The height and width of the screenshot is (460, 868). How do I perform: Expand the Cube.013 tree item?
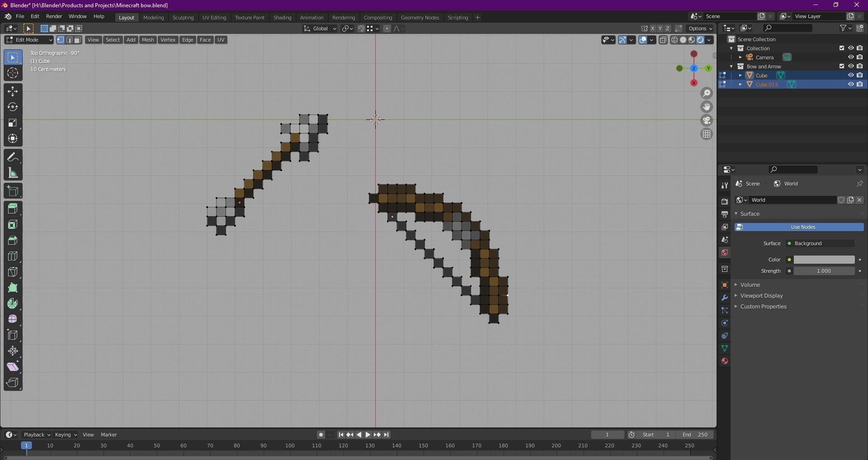pyautogui.click(x=741, y=85)
